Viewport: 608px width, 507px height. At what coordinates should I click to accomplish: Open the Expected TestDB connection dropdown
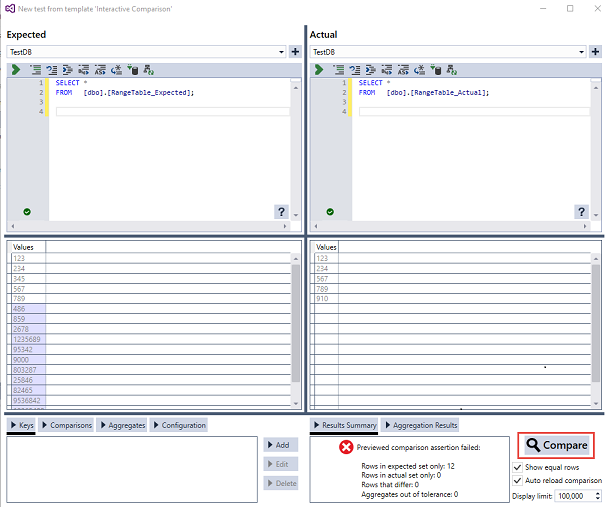pyautogui.click(x=281, y=52)
